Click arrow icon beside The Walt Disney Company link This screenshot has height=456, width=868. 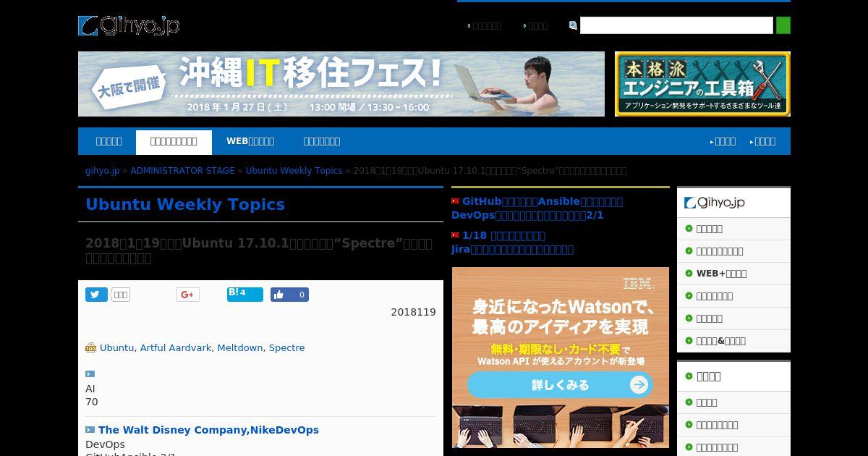click(90, 430)
